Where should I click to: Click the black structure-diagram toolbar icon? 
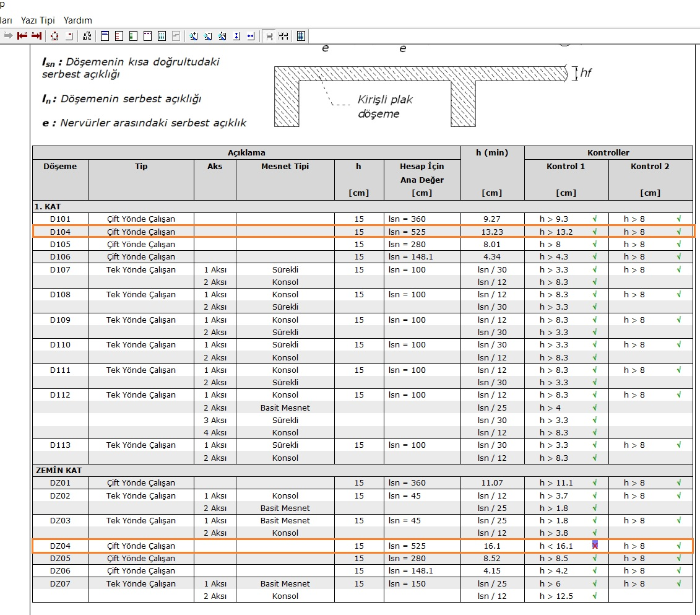click(87, 36)
